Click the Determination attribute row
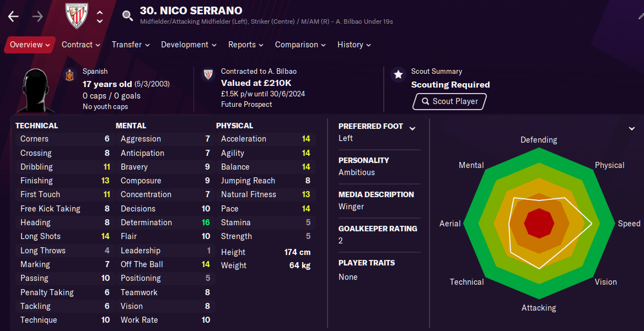 pyautogui.click(x=165, y=223)
